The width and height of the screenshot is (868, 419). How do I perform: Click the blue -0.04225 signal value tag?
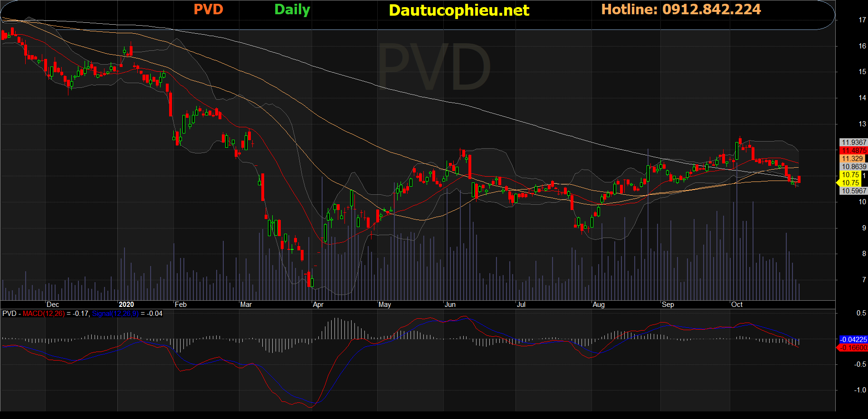click(853, 340)
